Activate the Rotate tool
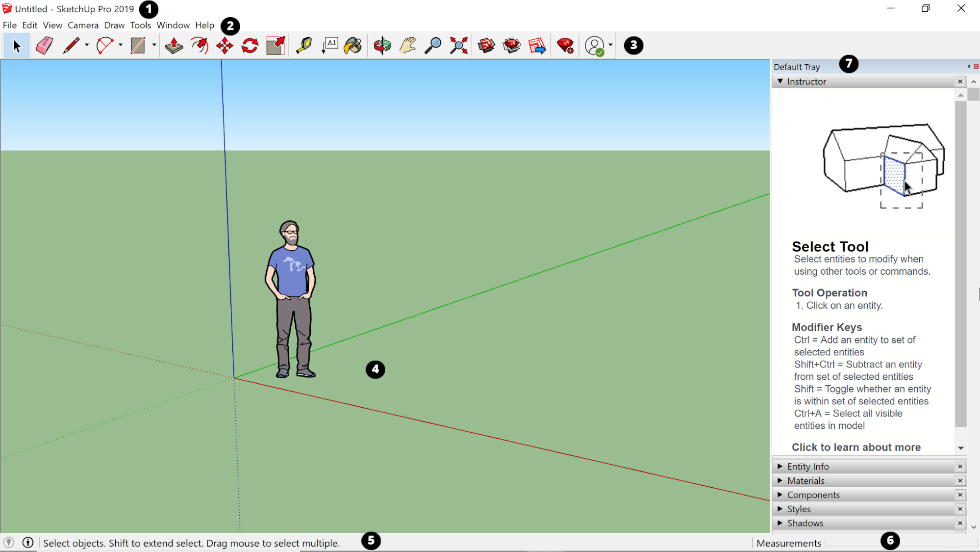Screen dimensions: 980x552 pyautogui.click(x=250, y=46)
